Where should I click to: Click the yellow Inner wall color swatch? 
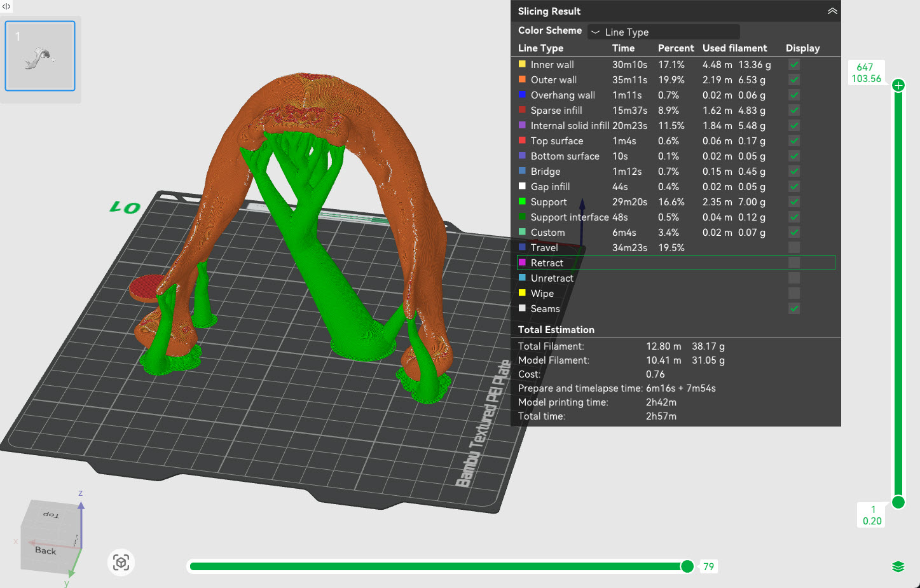click(522, 64)
